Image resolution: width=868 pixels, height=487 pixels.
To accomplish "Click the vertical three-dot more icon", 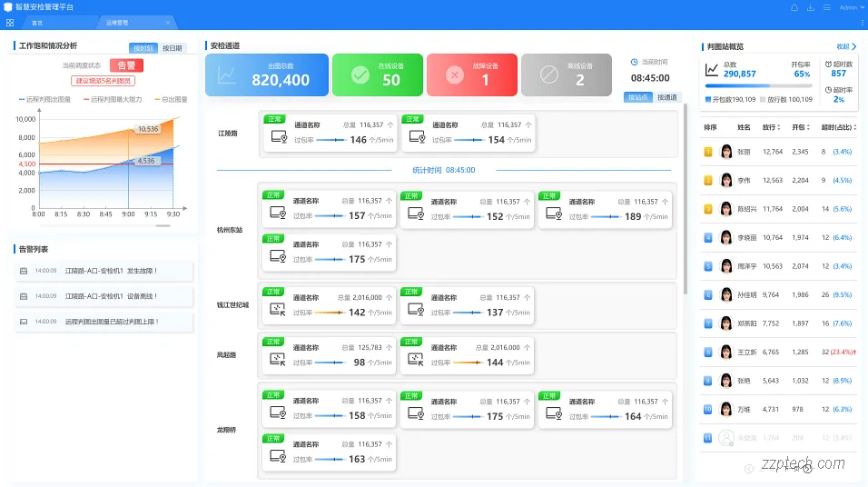I will point(862,22).
